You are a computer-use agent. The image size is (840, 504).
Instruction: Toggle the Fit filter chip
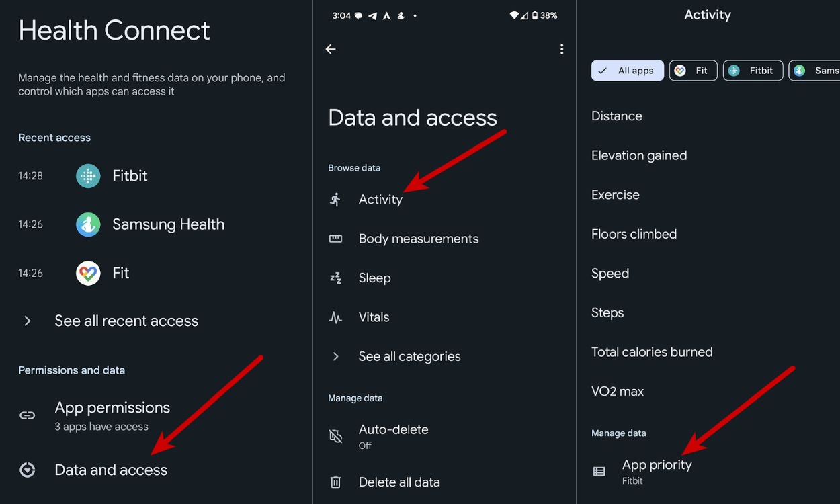coord(693,70)
